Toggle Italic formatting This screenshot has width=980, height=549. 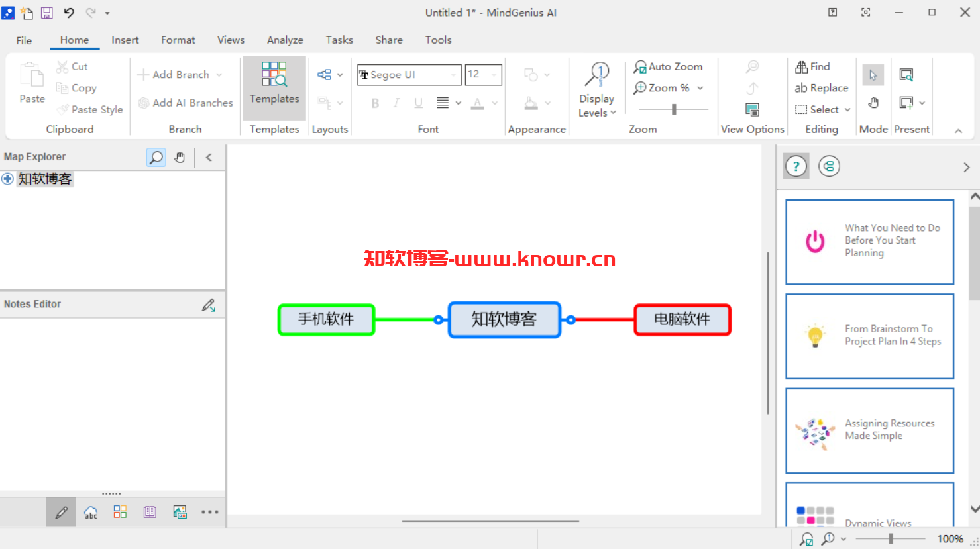396,103
